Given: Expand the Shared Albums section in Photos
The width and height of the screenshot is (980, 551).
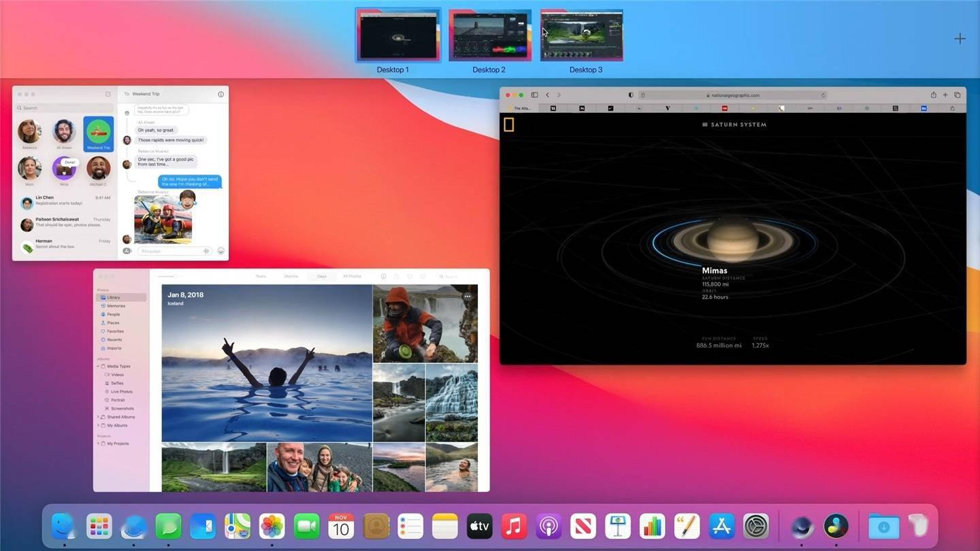Looking at the screenshot, I should [99, 417].
